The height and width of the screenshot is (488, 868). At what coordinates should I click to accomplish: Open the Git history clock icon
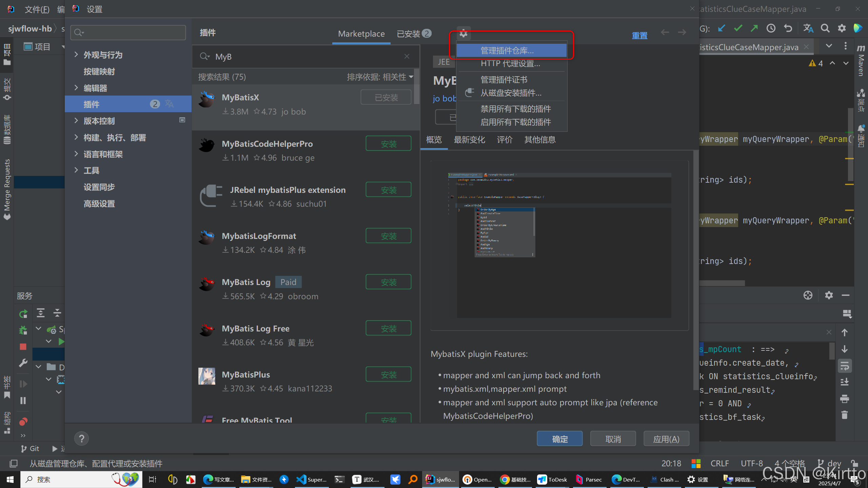pyautogui.click(x=771, y=28)
